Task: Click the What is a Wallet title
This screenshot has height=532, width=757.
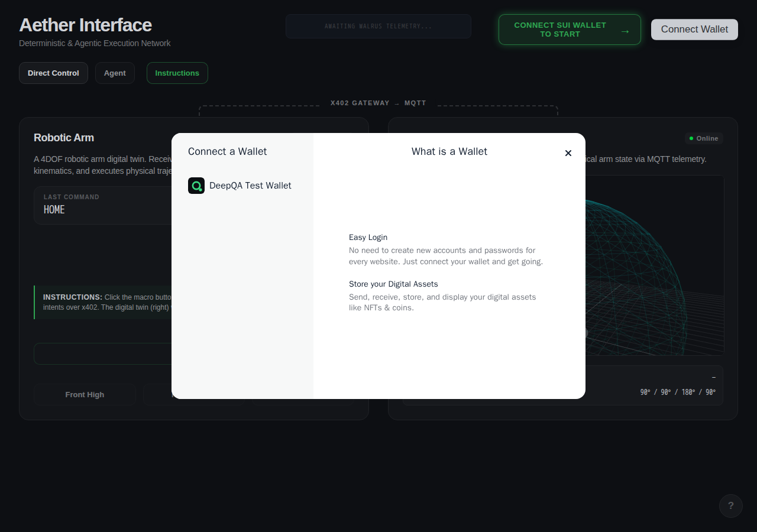Action: pos(449,152)
